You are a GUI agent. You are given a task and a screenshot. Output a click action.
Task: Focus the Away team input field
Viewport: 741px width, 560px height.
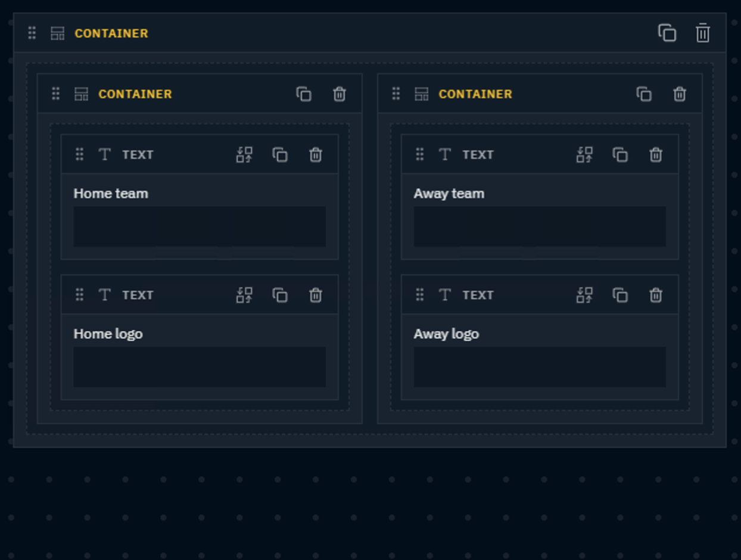(540, 226)
